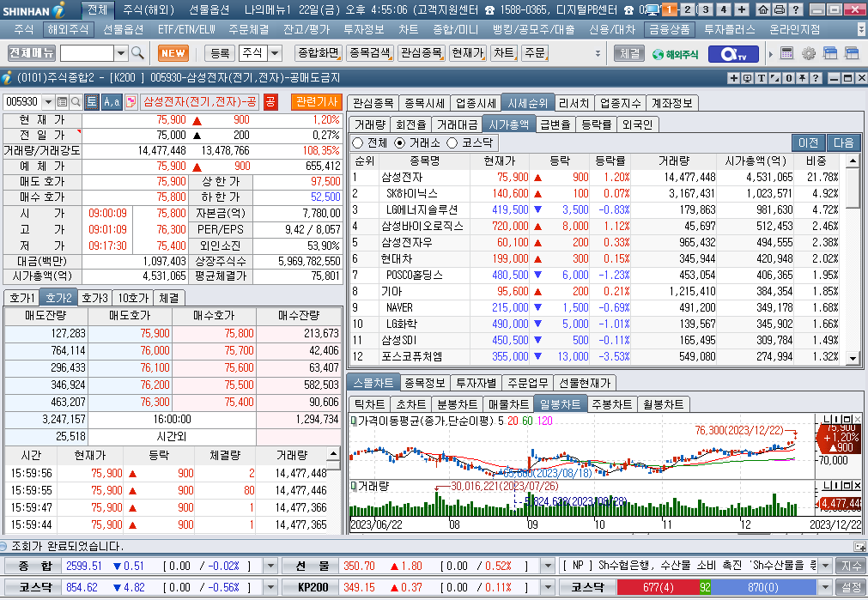
Task: Open dropdown next to 선물 ticker
Action: click(548, 566)
